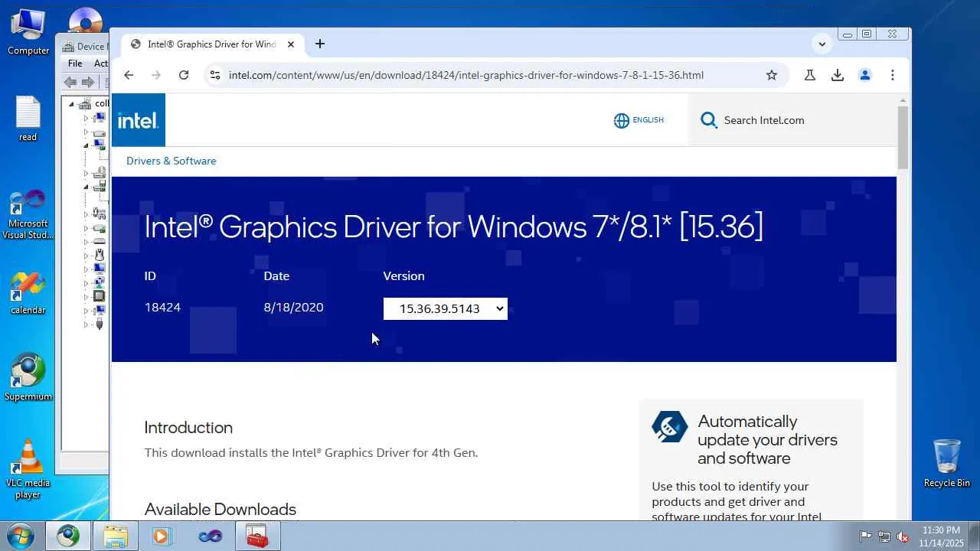Expand the last tree category in Device Manager

[x=86, y=324]
